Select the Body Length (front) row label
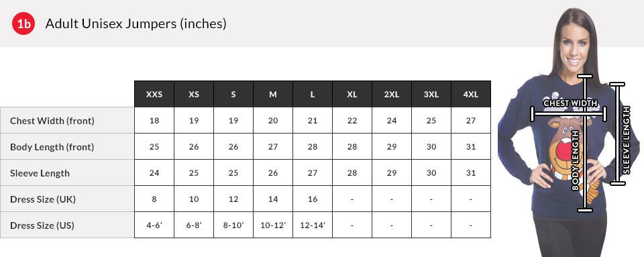This screenshot has width=644, height=257. pos(52,147)
